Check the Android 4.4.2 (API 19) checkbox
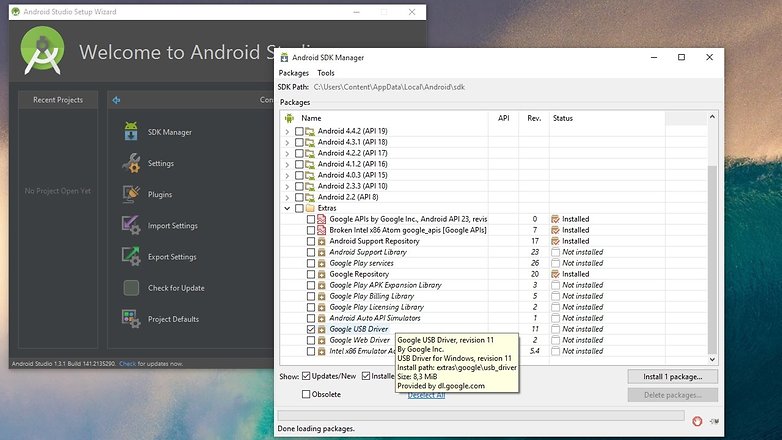782x440 pixels. (x=299, y=131)
